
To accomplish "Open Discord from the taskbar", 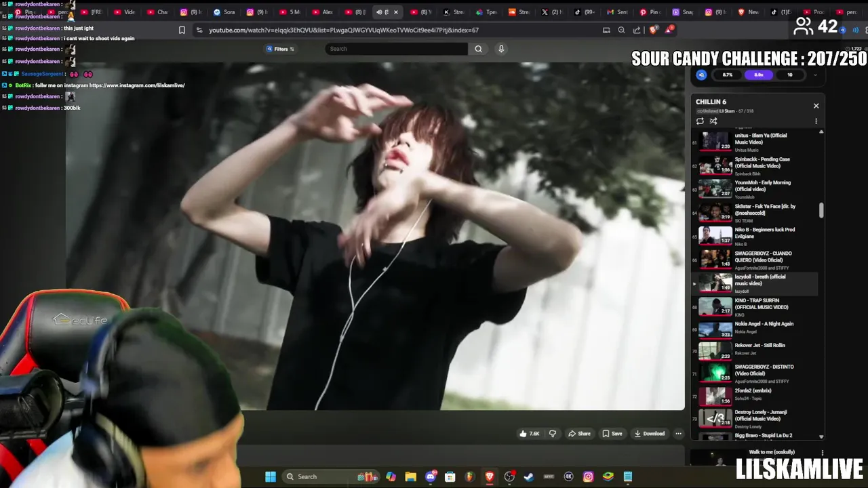I will 431,476.
